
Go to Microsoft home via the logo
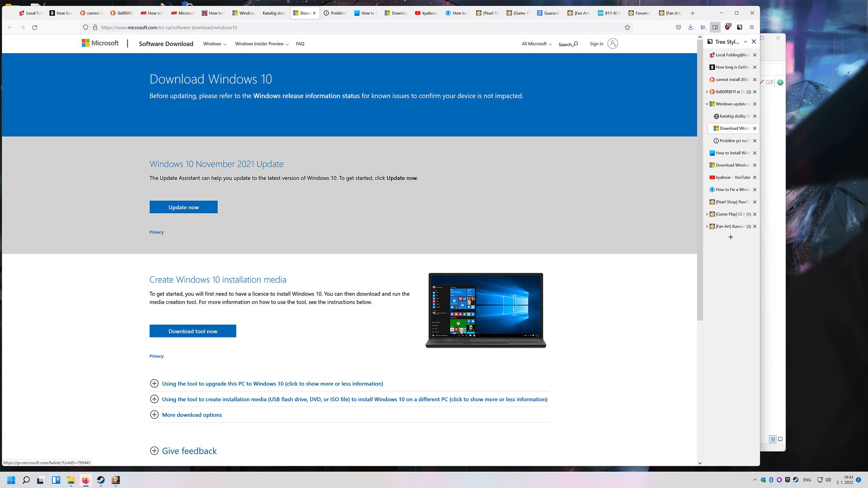(x=100, y=43)
